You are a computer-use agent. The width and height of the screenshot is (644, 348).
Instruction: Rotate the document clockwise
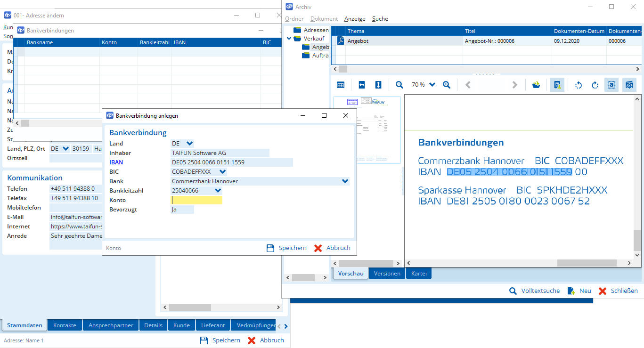pyautogui.click(x=595, y=85)
